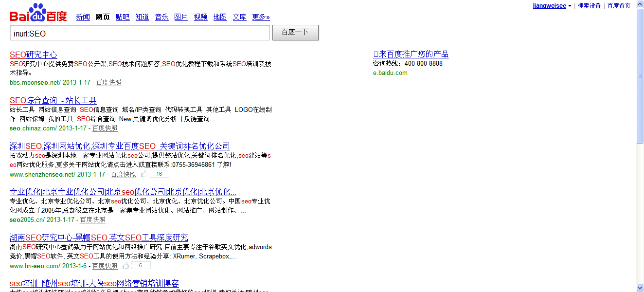Click the vertical scrollbar thumb
The image size is (644, 292).
tap(640, 75)
